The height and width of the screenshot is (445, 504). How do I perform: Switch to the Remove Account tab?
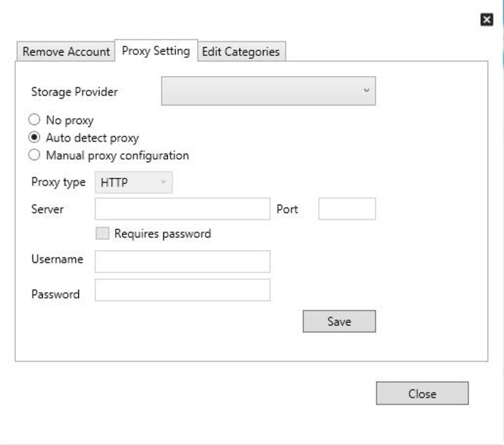coord(66,52)
